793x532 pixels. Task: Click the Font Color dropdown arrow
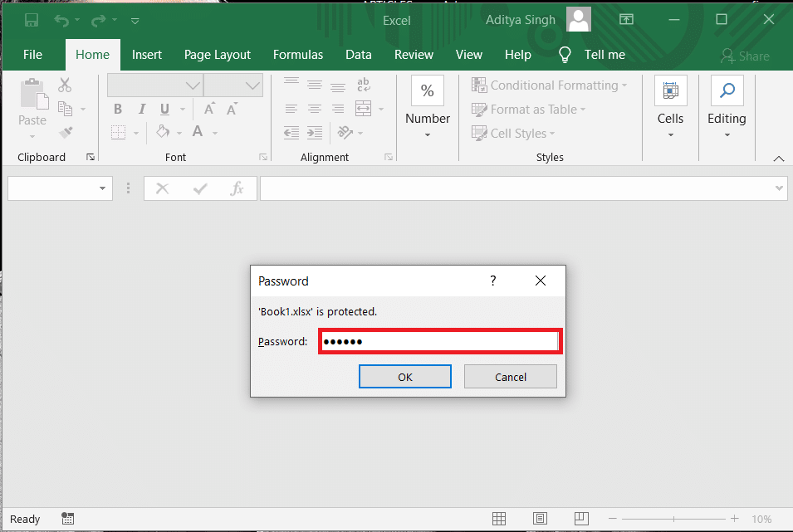pos(213,131)
